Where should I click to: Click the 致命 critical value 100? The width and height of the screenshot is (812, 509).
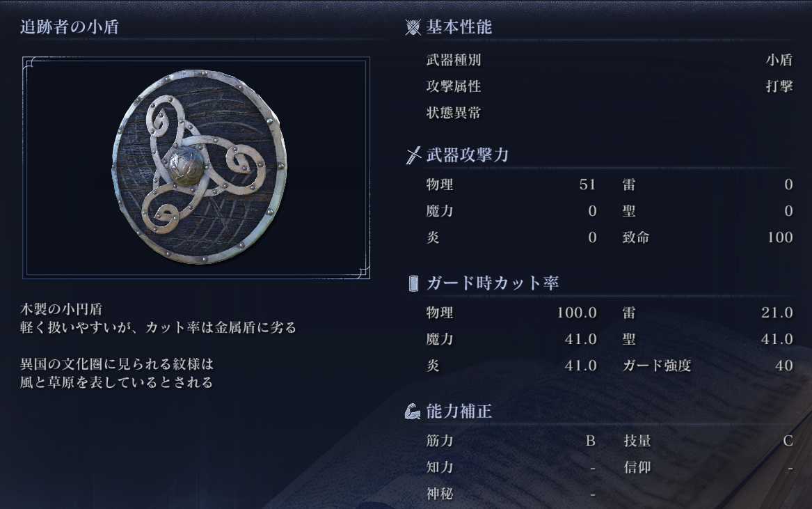[x=780, y=237]
